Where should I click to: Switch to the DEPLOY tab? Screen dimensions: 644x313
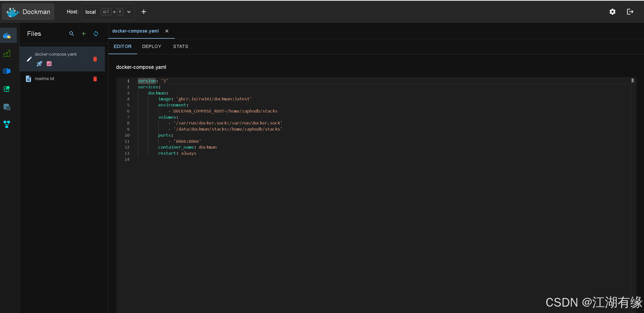click(x=152, y=46)
